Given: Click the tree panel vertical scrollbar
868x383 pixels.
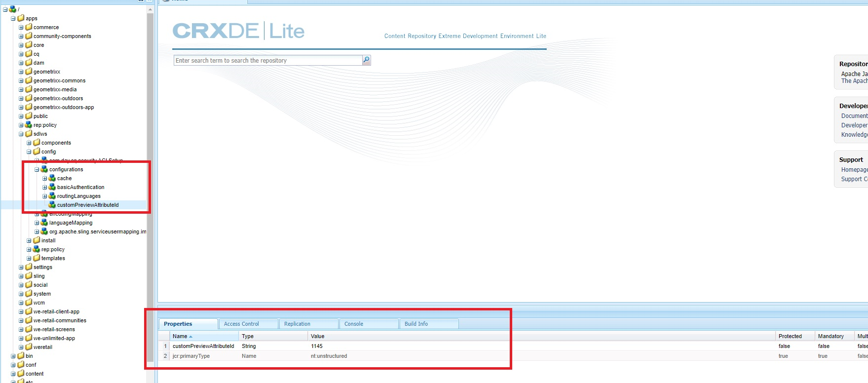Looking at the screenshot, I should coord(150,188).
